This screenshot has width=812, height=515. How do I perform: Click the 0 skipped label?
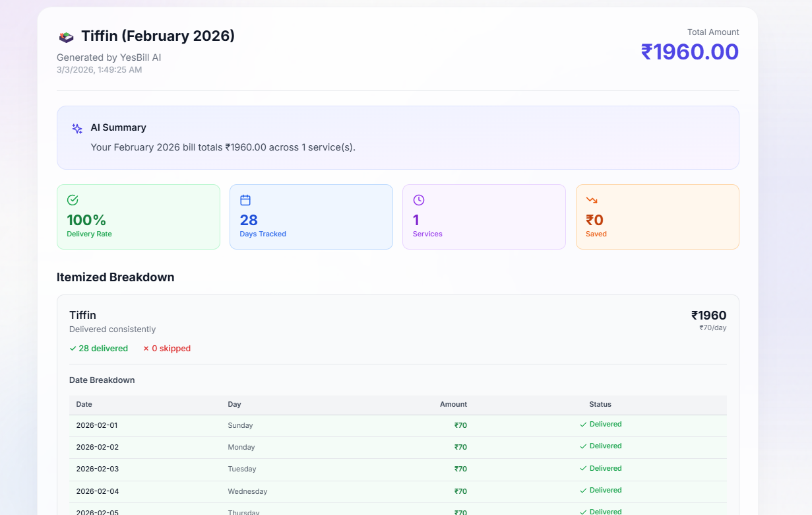172,349
